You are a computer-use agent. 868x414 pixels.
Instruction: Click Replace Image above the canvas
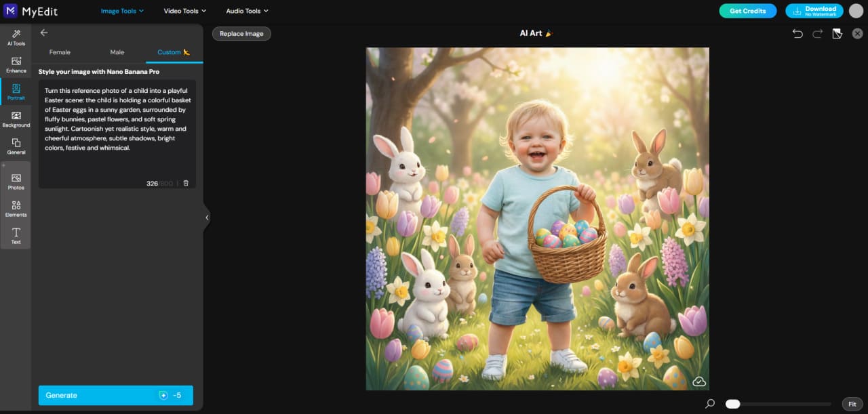click(241, 33)
